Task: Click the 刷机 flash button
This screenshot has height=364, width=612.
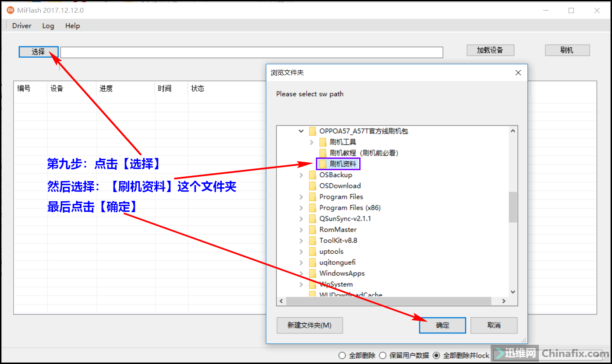Action: pos(567,50)
